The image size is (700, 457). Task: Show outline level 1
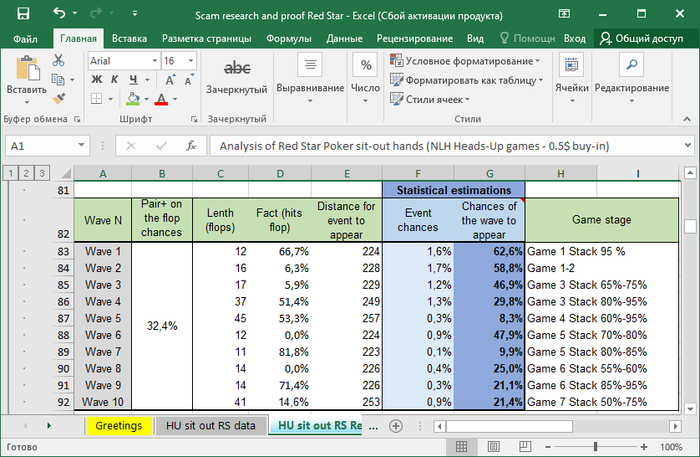pyautogui.click(x=10, y=173)
